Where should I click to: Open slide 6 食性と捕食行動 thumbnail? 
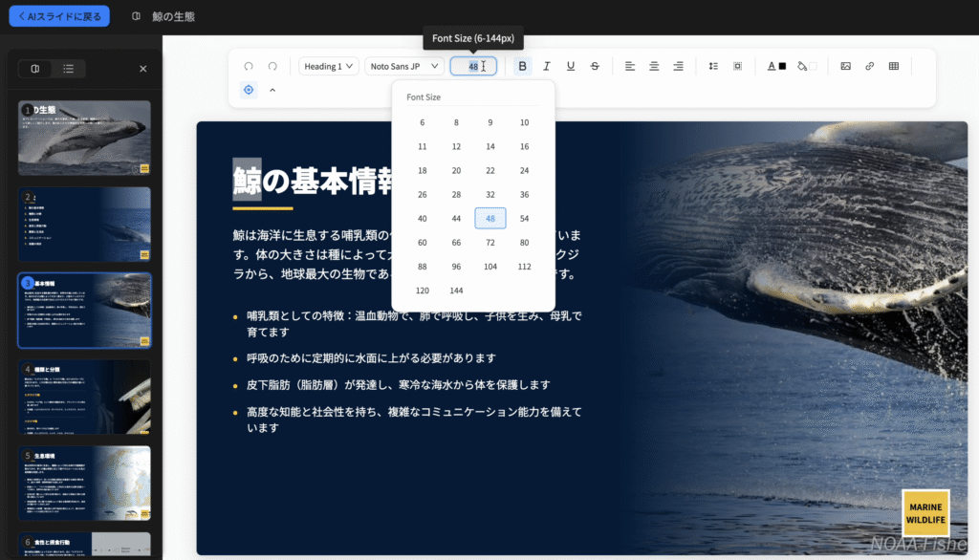click(x=84, y=544)
